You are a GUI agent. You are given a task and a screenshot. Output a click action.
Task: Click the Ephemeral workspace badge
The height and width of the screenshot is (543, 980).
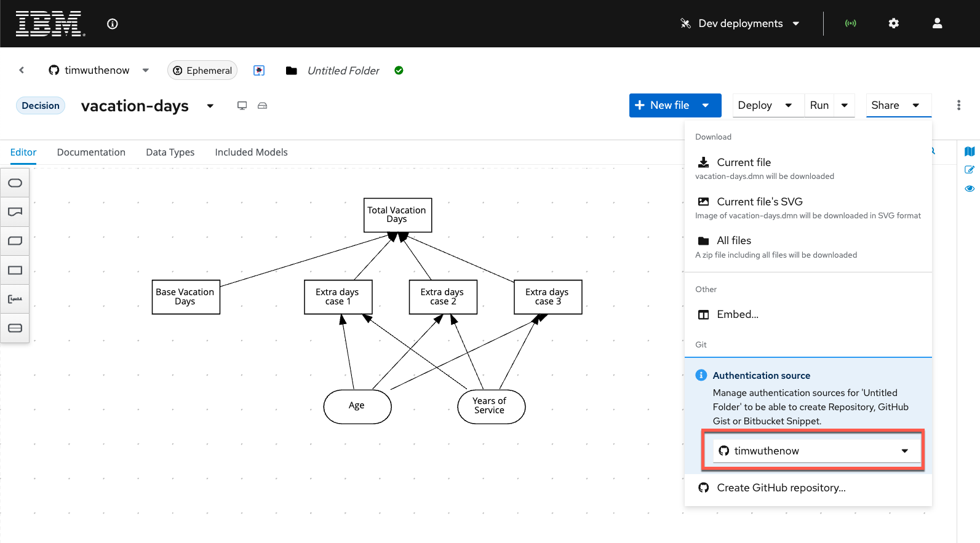202,70
